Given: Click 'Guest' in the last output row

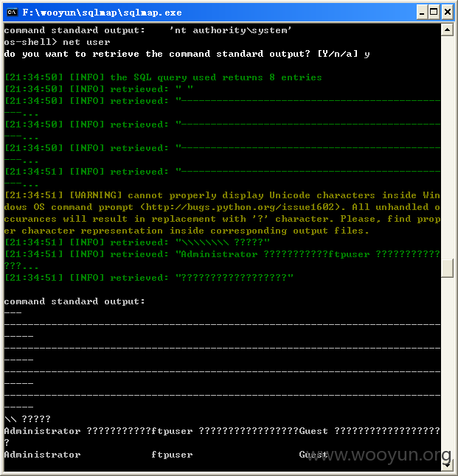Looking at the screenshot, I should click(x=313, y=455).
